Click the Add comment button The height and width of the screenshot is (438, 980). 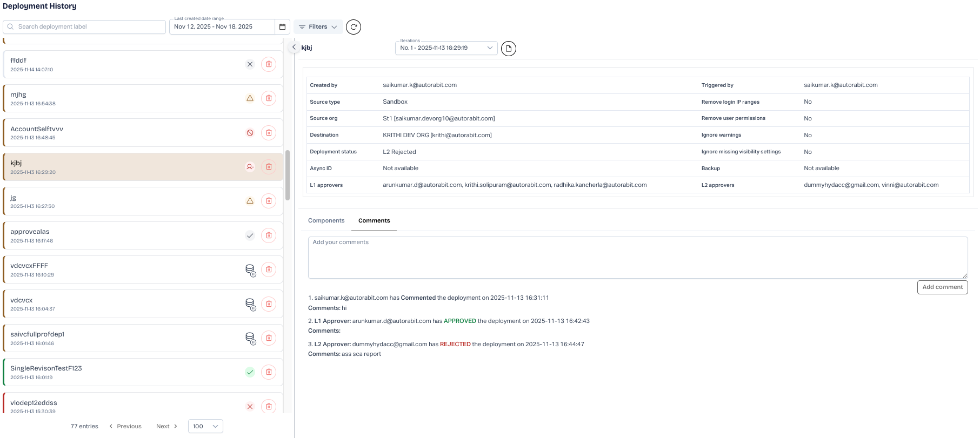(x=942, y=287)
